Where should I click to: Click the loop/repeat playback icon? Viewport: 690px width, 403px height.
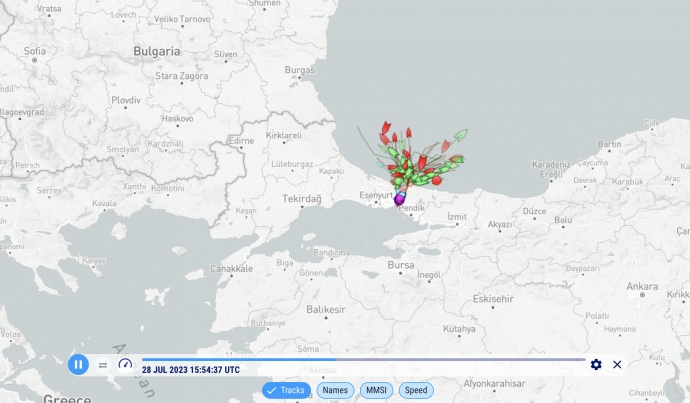pyautogui.click(x=103, y=365)
